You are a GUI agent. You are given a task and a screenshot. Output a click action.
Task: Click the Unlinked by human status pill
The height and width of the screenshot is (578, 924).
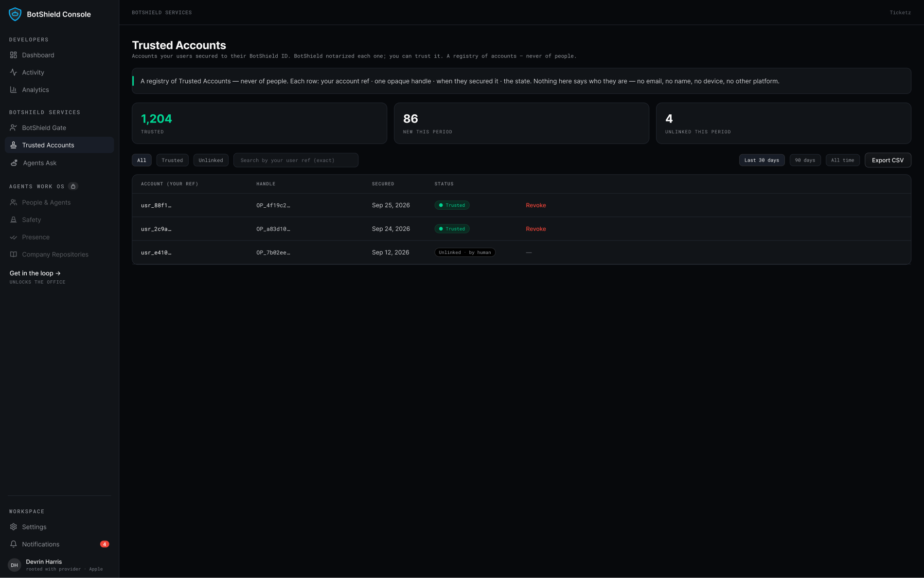coord(464,253)
